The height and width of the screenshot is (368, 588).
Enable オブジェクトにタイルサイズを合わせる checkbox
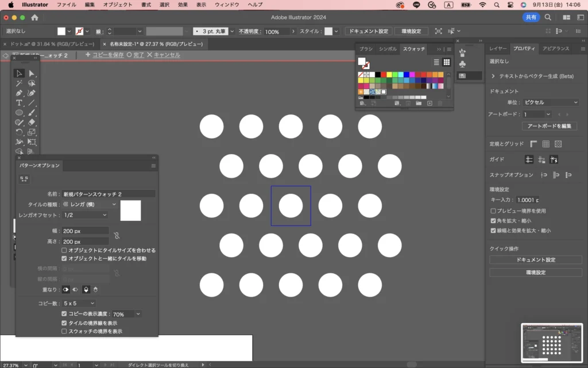64,251
